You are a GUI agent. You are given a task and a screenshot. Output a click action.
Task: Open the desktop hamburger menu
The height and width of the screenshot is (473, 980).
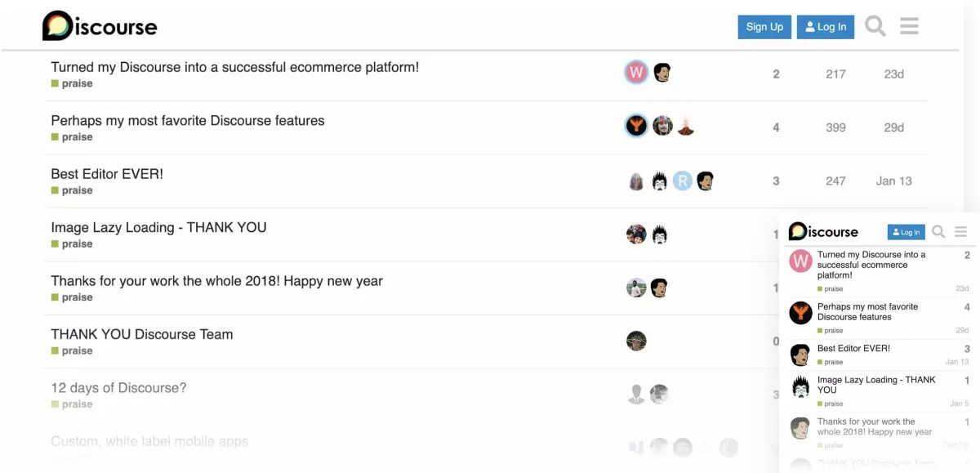(x=910, y=26)
